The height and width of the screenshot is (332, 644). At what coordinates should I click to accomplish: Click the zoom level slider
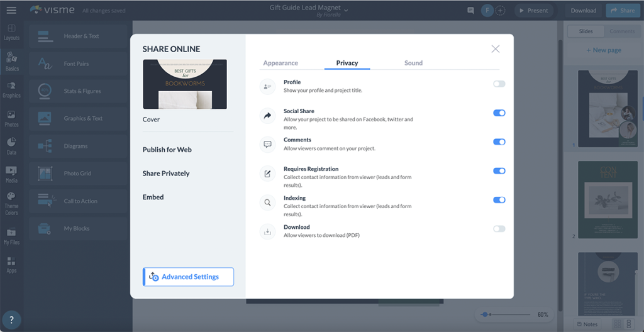point(506,314)
